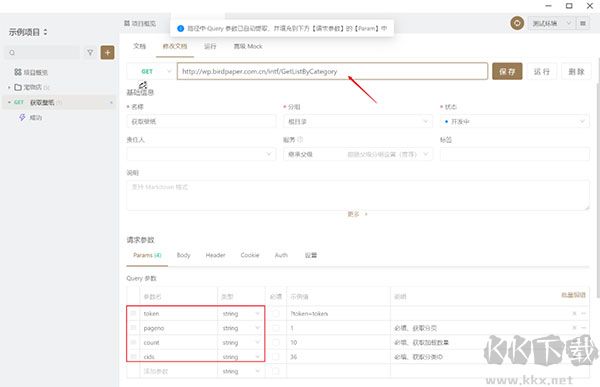Open type dropdown in the empty add-parameter row
Image resolution: width=600 pixels, height=387 pixels.
tap(241, 371)
